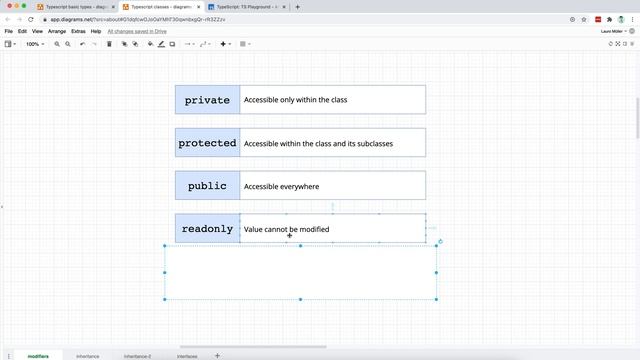
Task: Click the zoom out magnifier icon
Action: coord(68,44)
